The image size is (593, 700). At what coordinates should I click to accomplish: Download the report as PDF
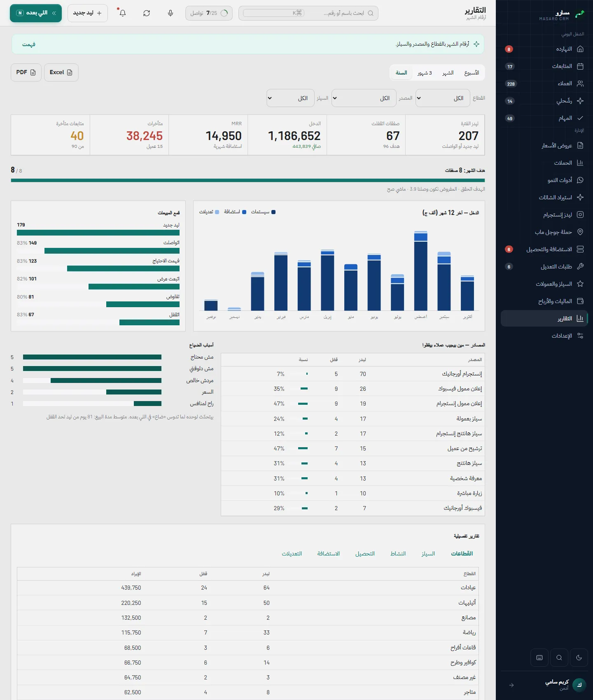tap(26, 72)
